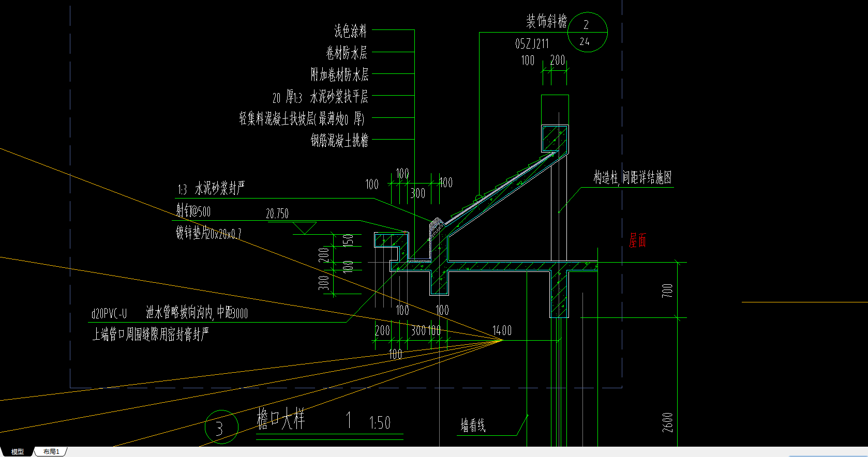Pick the 轻集料混凝土找坡层 annotation
868x457 pixels.
click(302, 119)
